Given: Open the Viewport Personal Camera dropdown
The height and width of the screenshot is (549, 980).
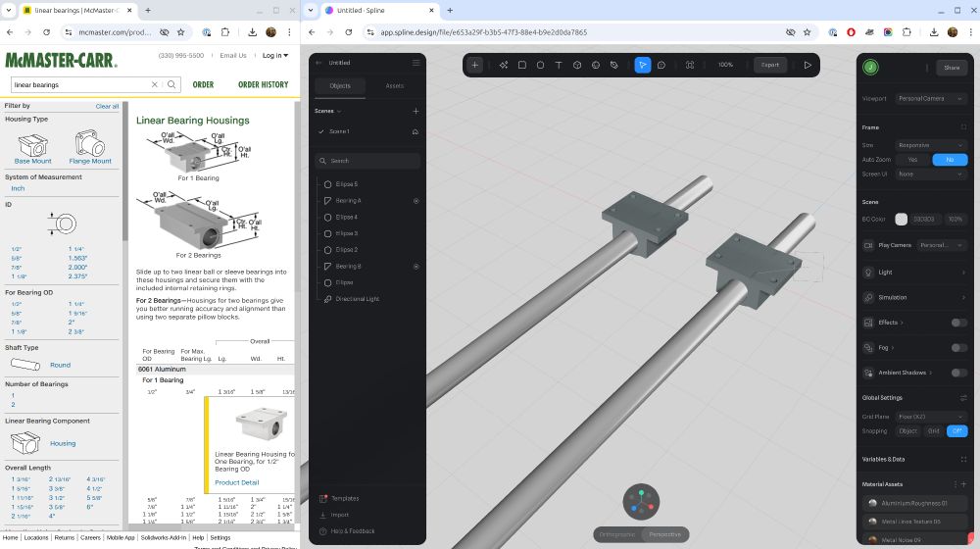Looking at the screenshot, I should pyautogui.click(x=931, y=99).
